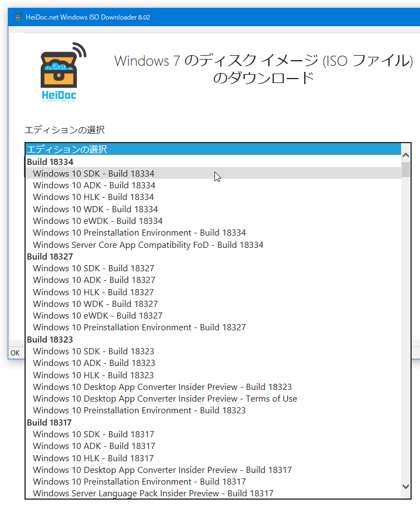The width and height of the screenshot is (420, 508).
Task: Select Windows 10 eWDK - Build 18334
Action: tap(213, 221)
